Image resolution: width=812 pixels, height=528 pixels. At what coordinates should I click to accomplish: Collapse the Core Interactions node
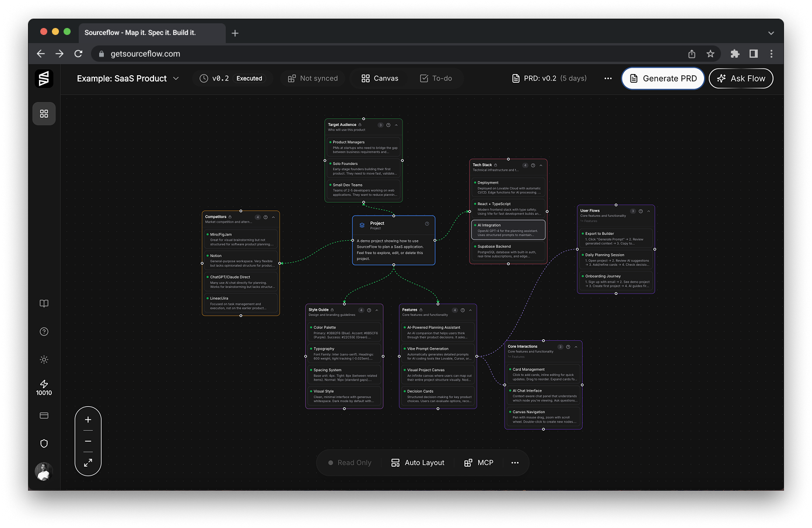(576, 347)
